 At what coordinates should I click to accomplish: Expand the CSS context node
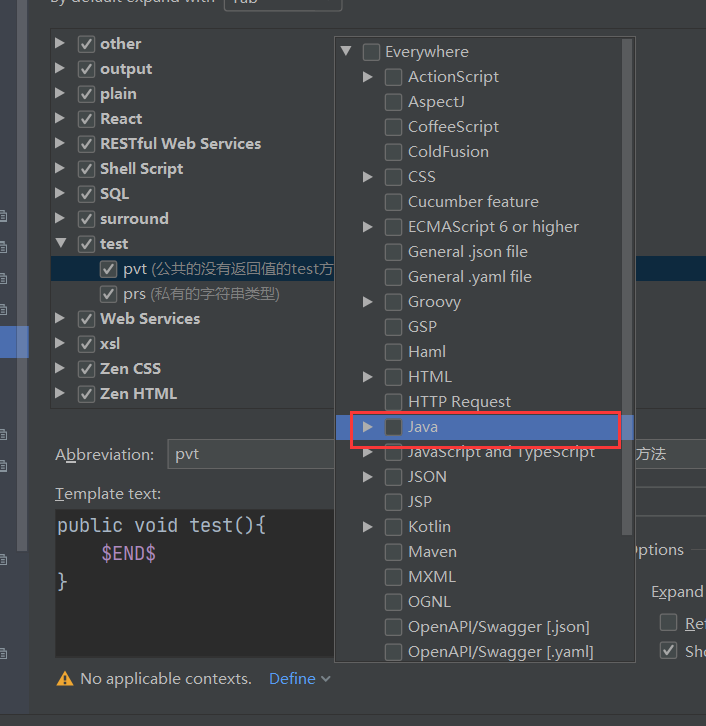(368, 177)
